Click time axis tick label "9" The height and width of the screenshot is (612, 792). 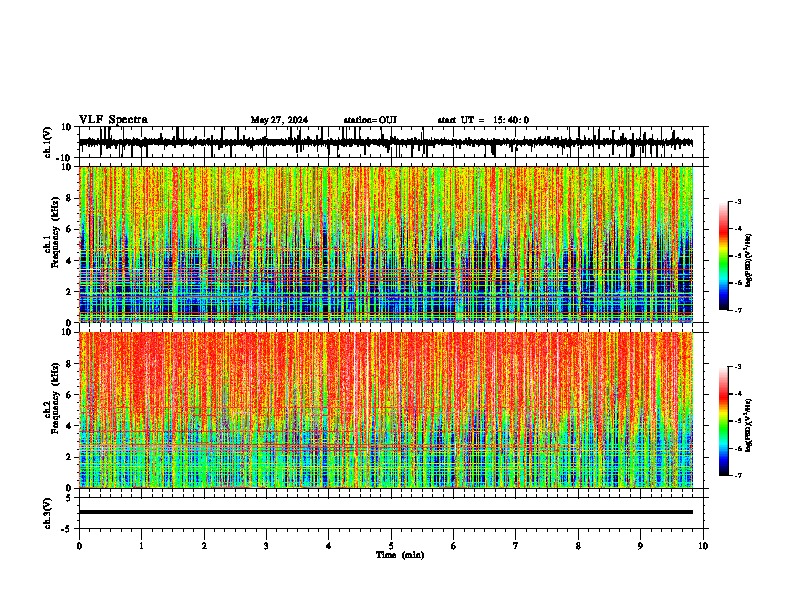(640, 546)
